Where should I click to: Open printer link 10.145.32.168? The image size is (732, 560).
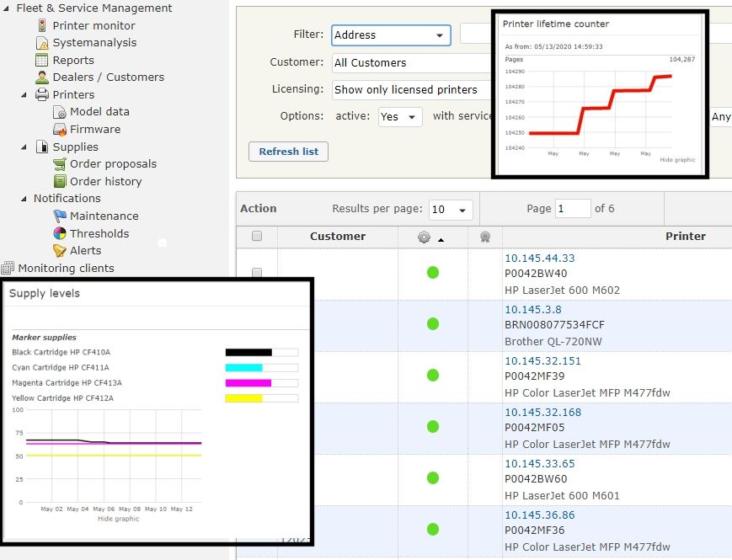542,413
